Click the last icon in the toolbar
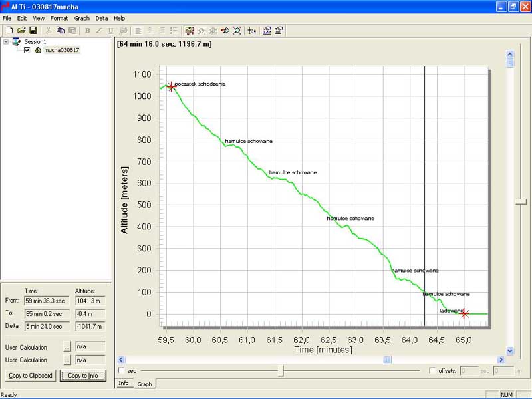The width and height of the screenshot is (532, 399). [x=279, y=30]
